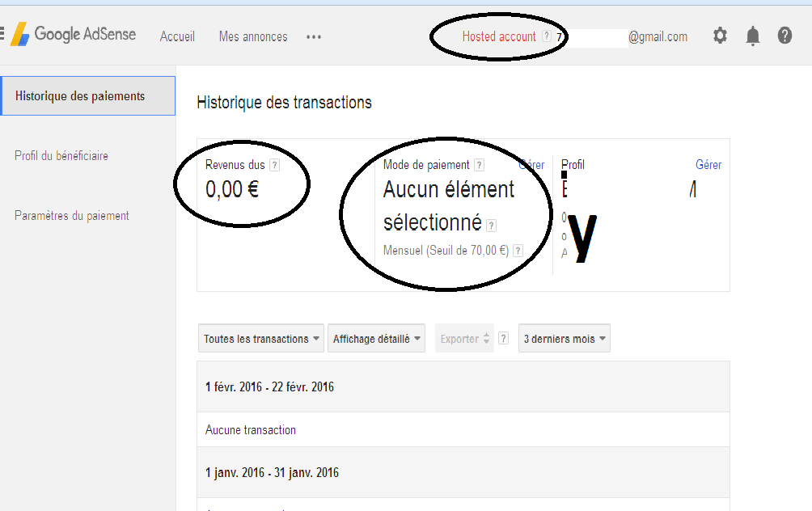This screenshot has width=812, height=511.
Task: Click Gérer link in the Profil section
Action: tap(708, 165)
